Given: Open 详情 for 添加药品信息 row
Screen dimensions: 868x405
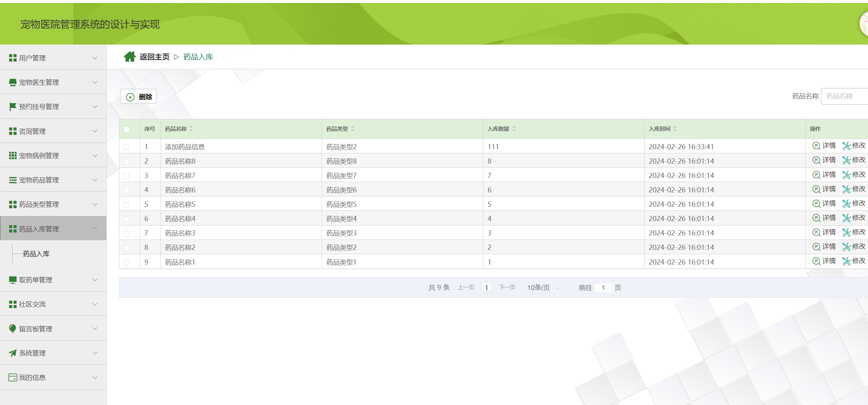Looking at the screenshot, I should click(824, 146).
